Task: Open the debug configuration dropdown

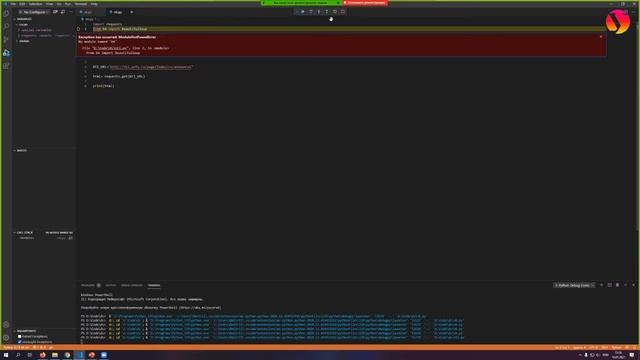Action: tap(34, 12)
